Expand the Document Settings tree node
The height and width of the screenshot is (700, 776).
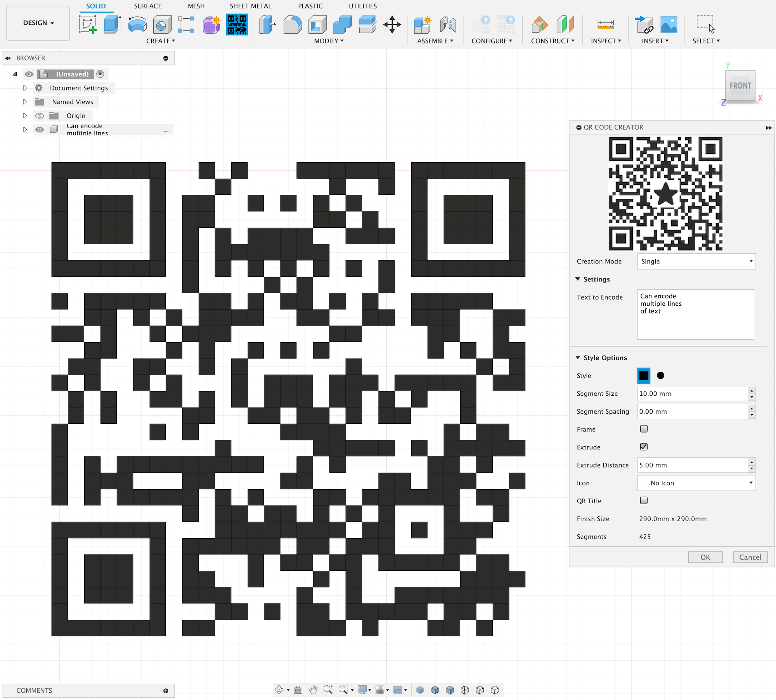tap(25, 88)
